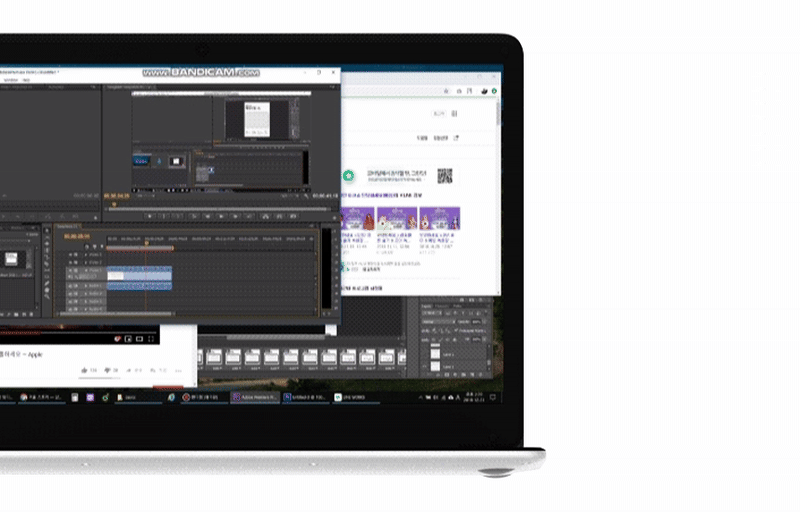Open the first purple post thumbnail

pyautogui.click(x=359, y=219)
